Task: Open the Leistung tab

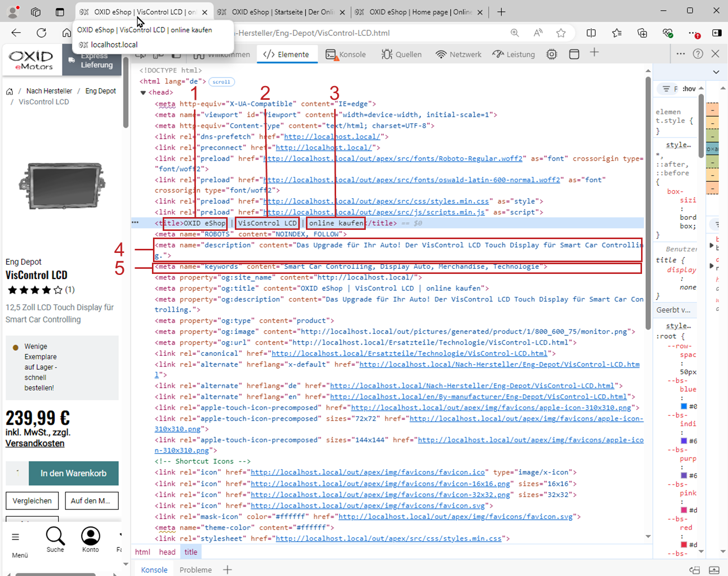Action: (x=514, y=54)
